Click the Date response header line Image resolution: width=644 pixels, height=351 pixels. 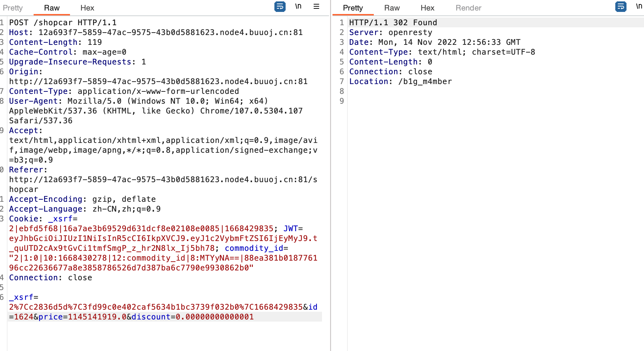point(435,42)
